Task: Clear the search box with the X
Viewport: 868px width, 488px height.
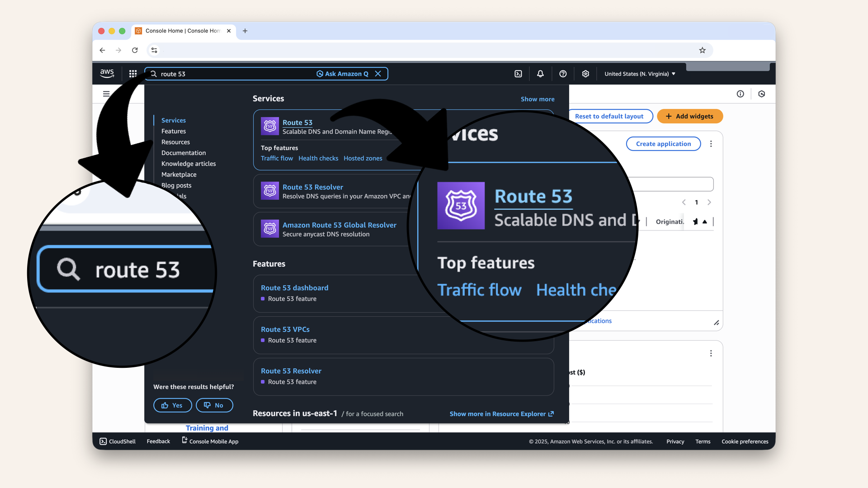Action: 378,74
